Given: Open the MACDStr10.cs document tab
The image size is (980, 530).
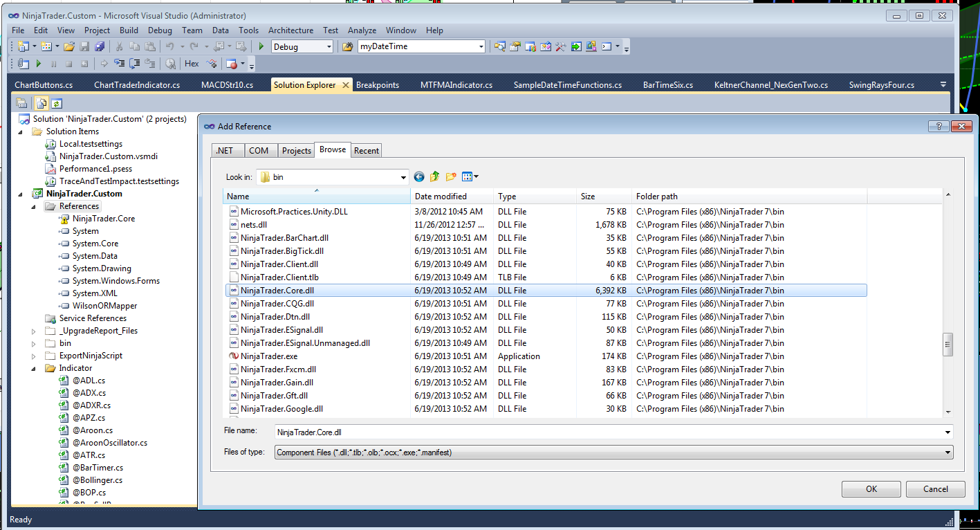Looking at the screenshot, I should [x=227, y=85].
